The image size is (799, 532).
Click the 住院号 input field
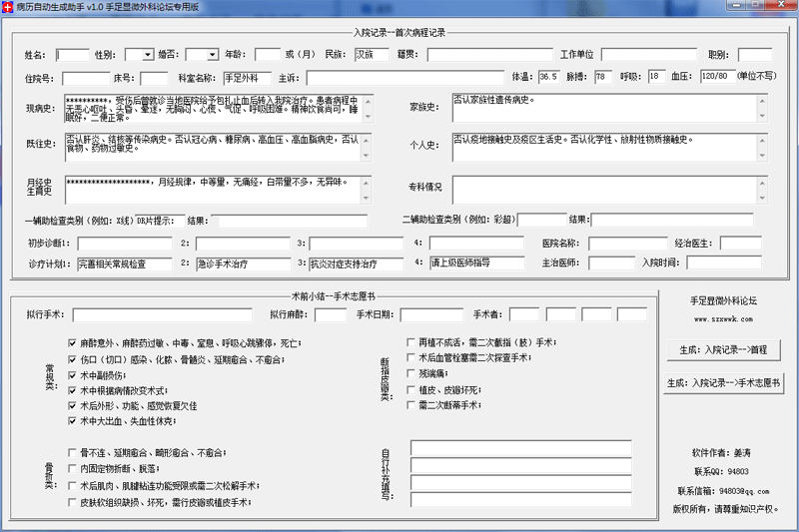click(x=86, y=79)
